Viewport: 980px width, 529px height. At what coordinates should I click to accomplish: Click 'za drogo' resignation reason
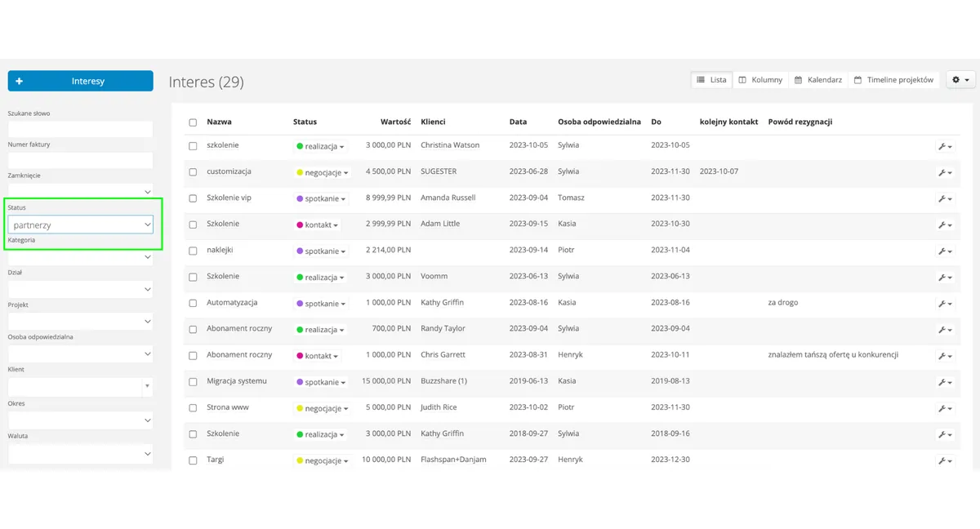pos(783,303)
